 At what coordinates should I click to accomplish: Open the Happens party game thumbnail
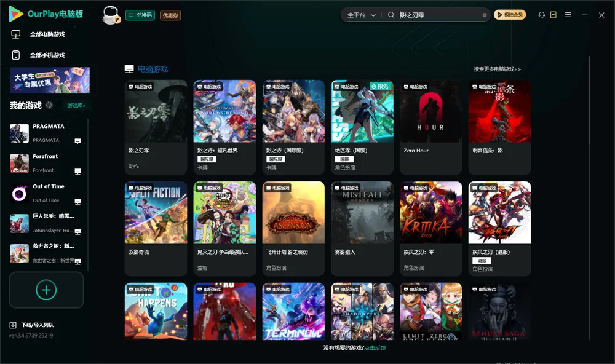pyautogui.click(x=156, y=312)
